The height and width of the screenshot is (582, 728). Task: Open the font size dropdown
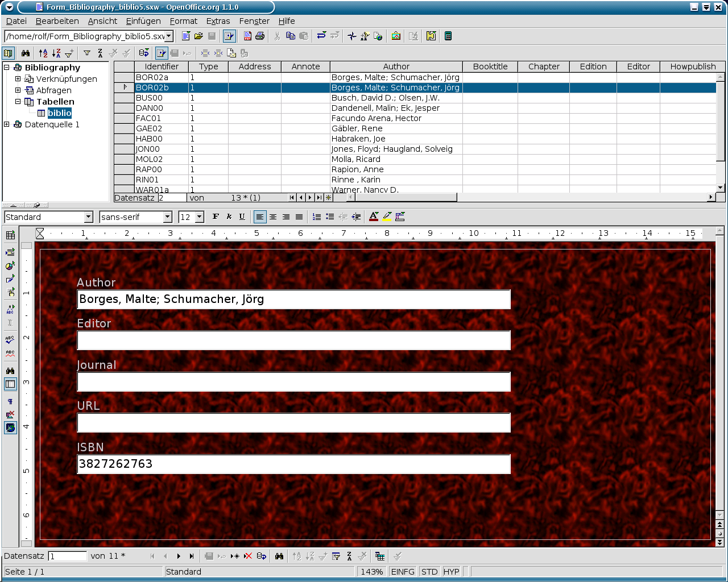pos(199,217)
